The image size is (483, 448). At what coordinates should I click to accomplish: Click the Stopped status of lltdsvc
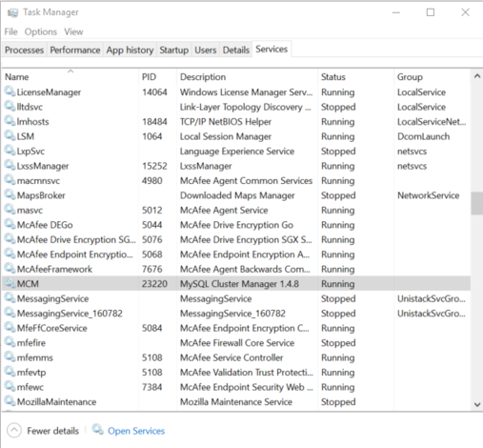[x=338, y=107]
